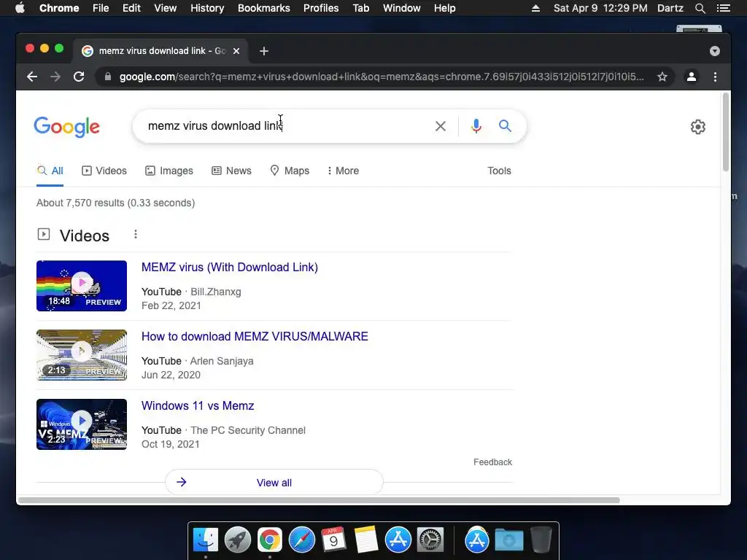Bookmark this page with the star icon

662,77
